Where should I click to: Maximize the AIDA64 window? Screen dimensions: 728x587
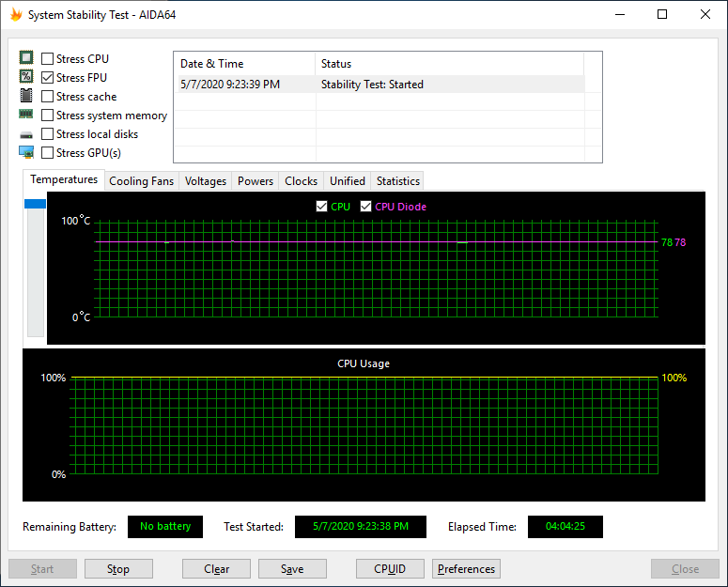point(662,14)
